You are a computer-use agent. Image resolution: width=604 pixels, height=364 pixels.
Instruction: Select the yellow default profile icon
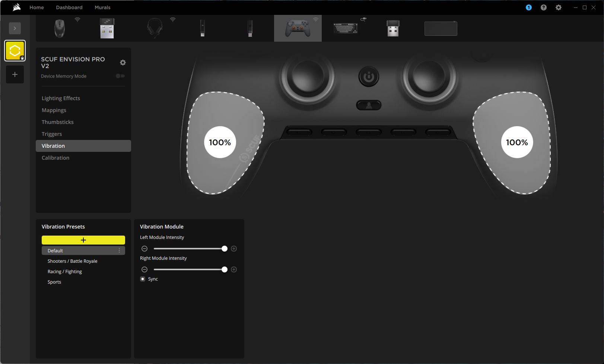click(15, 51)
